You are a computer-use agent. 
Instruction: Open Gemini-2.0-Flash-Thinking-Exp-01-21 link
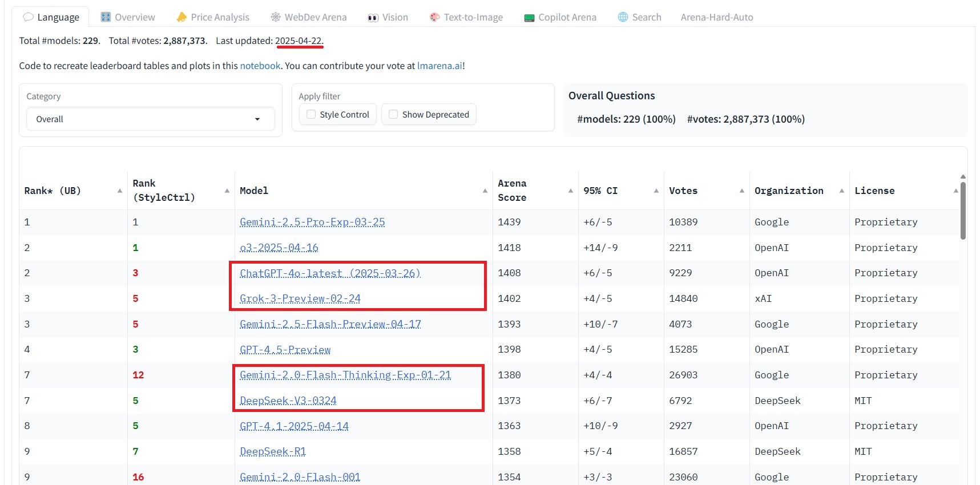pos(345,375)
